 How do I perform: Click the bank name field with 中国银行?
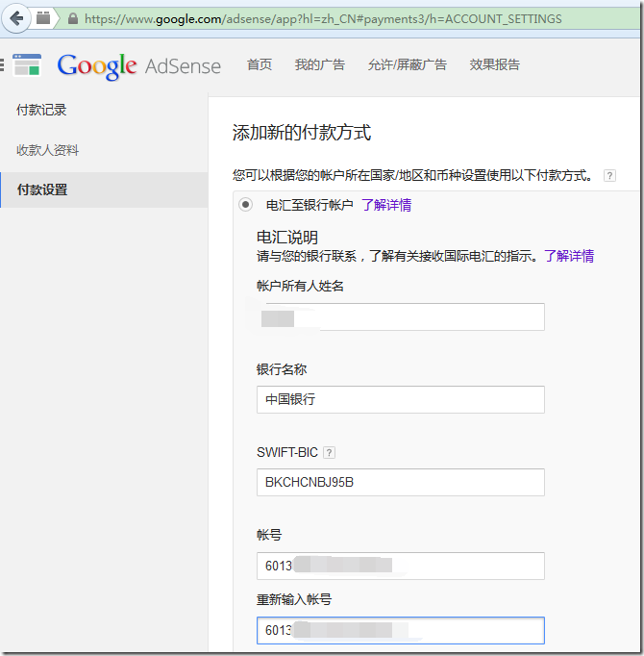point(401,399)
